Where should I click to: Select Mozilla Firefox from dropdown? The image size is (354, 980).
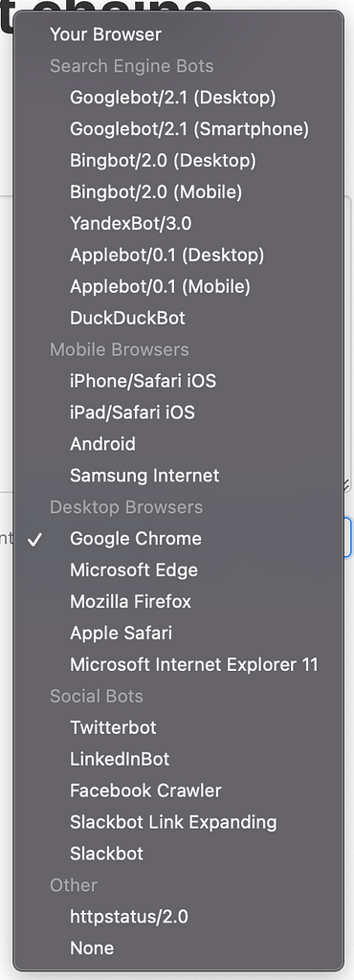pos(179,601)
